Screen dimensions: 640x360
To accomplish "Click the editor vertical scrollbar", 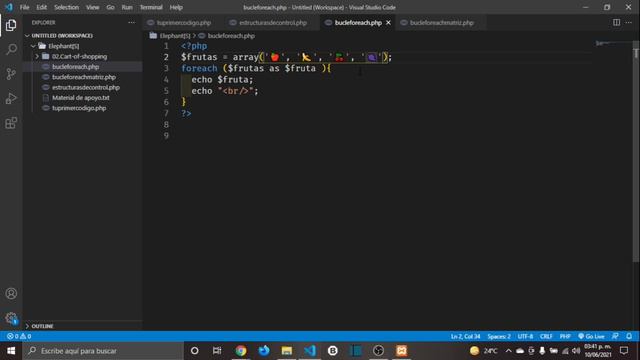I will (636, 151).
